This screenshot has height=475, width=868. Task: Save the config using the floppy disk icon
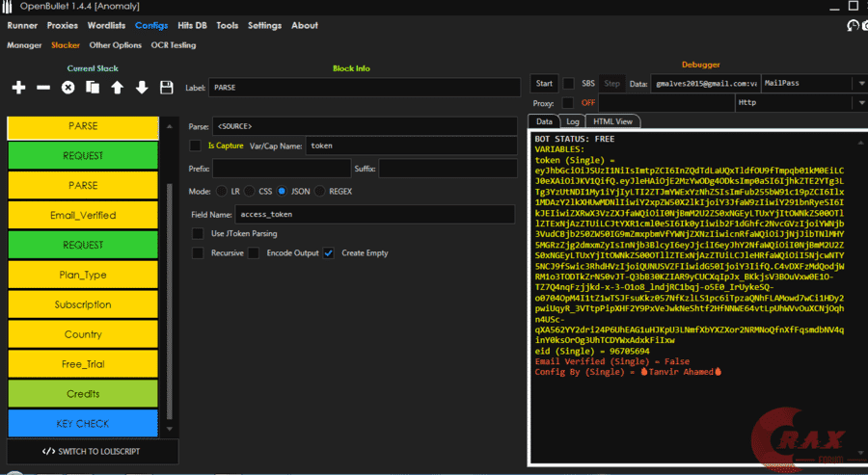point(167,88)
